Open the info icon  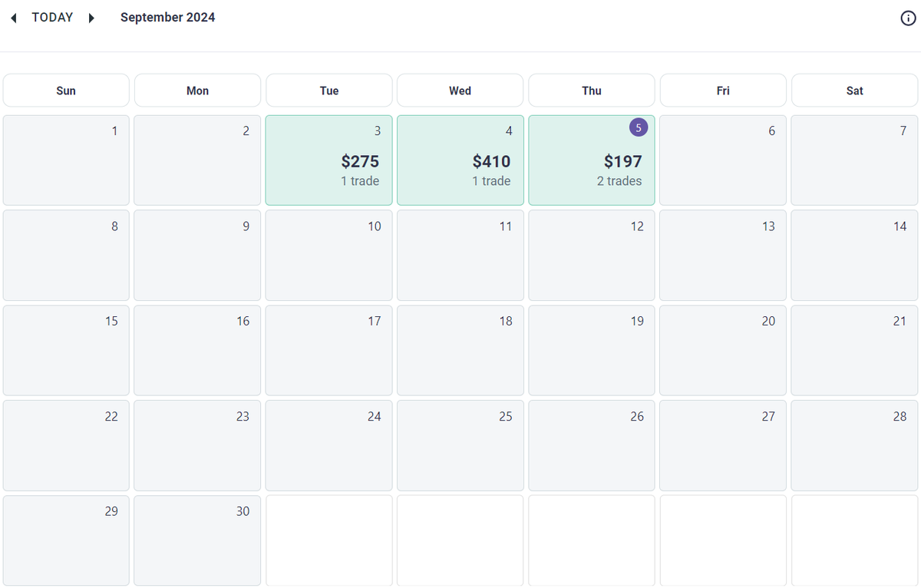pyautogui.click(x=908, y=18)
